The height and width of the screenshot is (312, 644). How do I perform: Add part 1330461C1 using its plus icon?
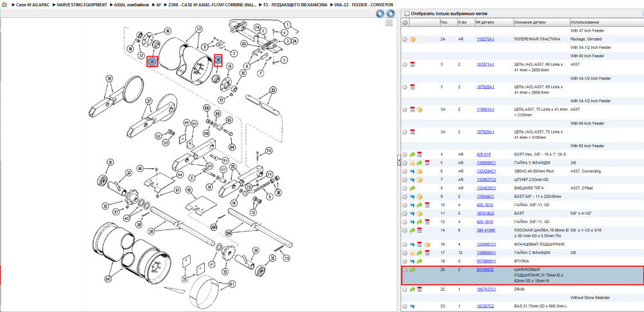point(405,244)
